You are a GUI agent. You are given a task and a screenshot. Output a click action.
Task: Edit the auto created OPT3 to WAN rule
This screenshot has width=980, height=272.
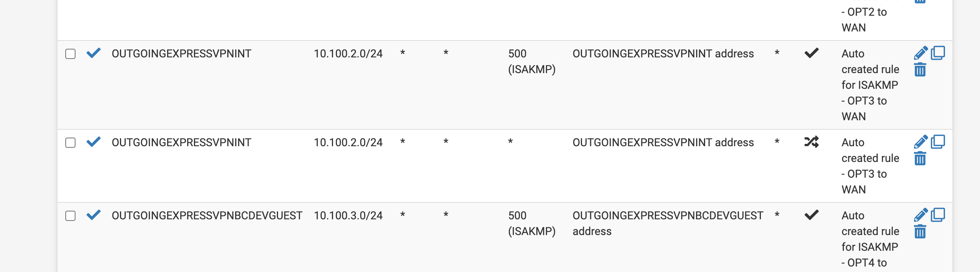click(x=921, y=142)
